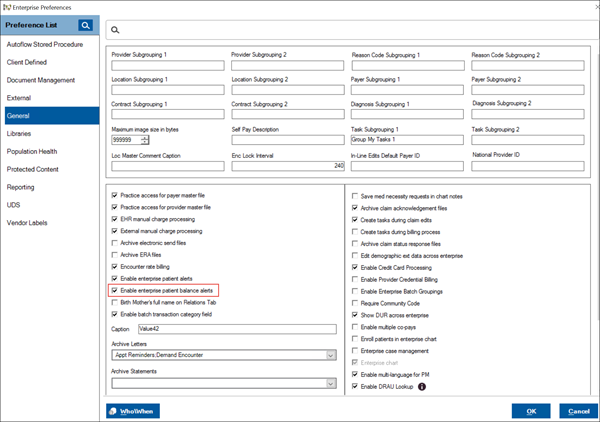This screenshot has height=422, width=600.
Task: Click the top preference search text box
Action: pyautogui.click(x=352, y=30)
